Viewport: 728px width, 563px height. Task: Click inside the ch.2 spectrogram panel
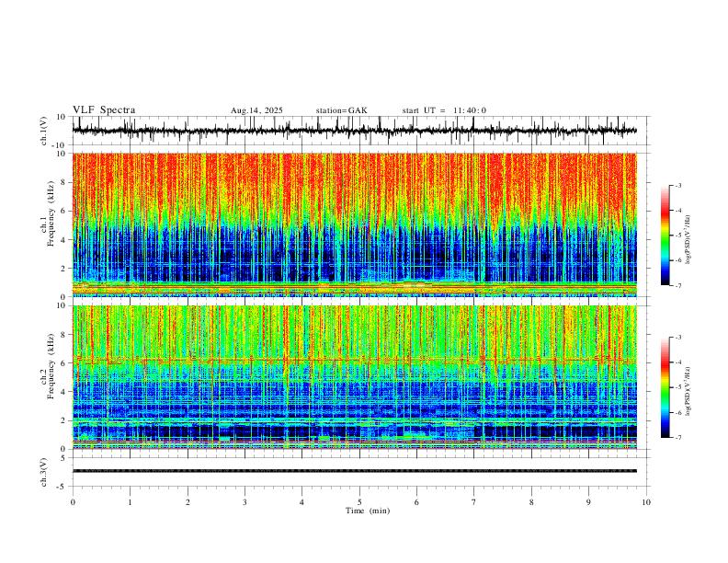(354, 377)
